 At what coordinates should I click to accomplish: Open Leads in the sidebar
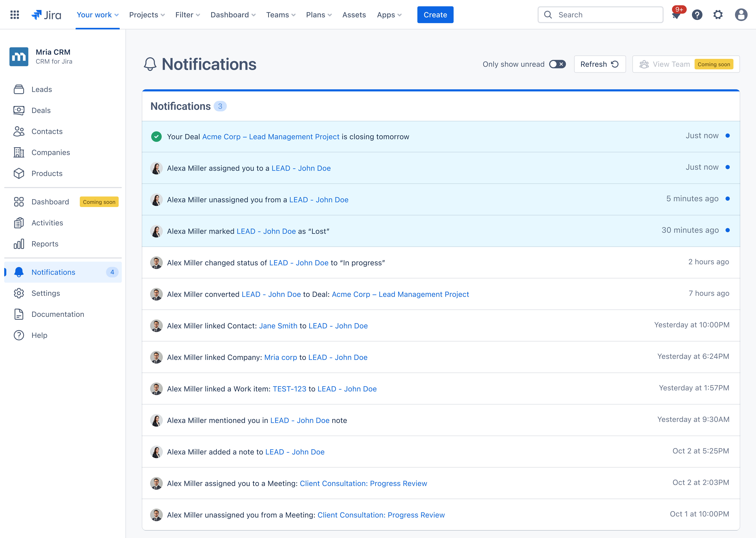click(x=63, y=89)
